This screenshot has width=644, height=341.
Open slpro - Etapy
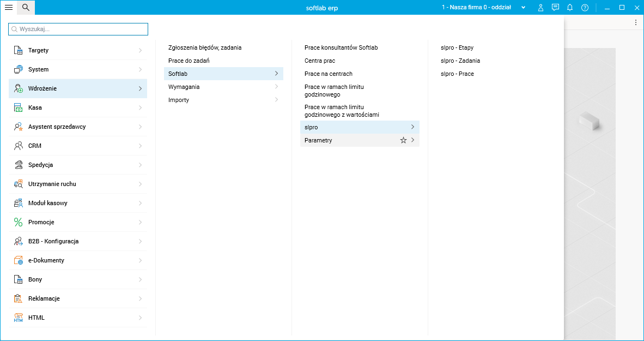(457, 47)
